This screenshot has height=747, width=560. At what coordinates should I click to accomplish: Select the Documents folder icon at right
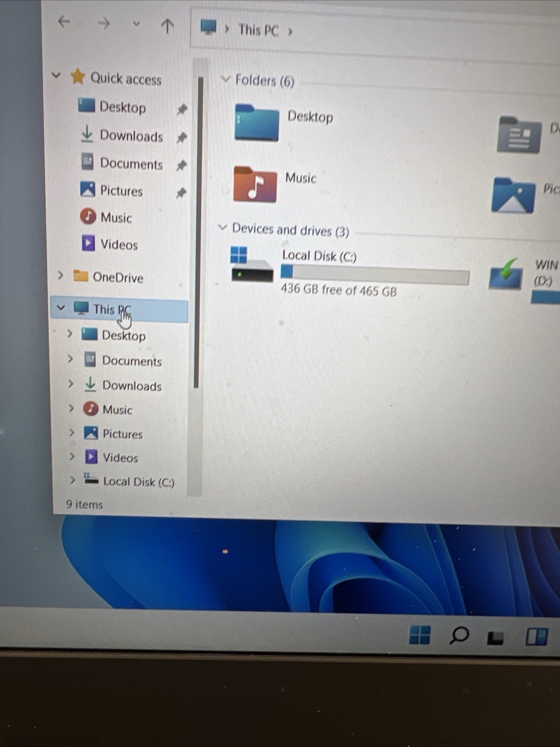(x=519, y=135)
